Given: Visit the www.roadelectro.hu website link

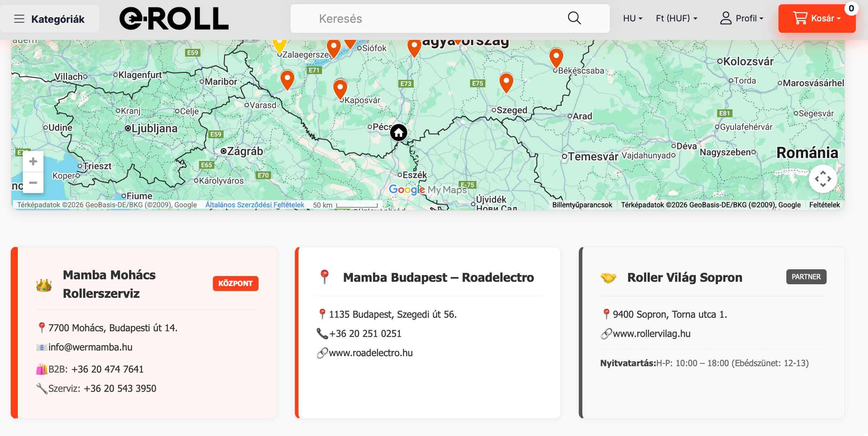Looking at the screenshot, I should [x=371, y=353].
